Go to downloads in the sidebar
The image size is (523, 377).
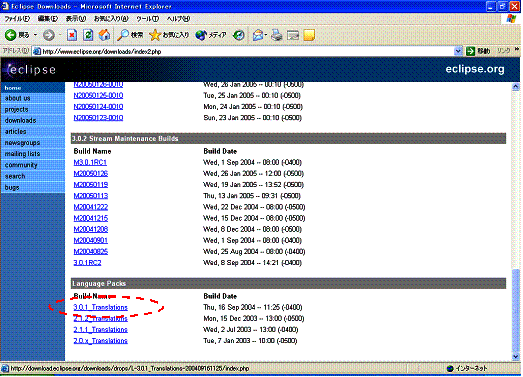pos(33,120)
